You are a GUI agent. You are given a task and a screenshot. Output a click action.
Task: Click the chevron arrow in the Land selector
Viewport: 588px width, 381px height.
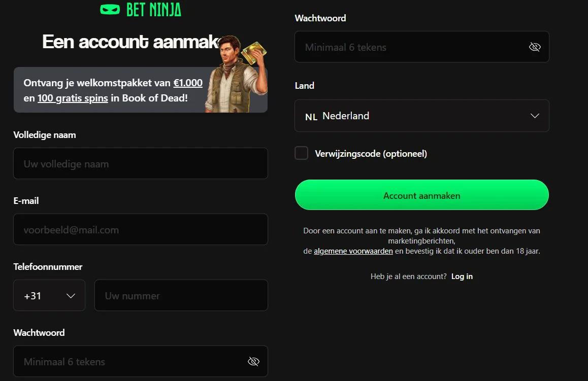(x=535, y=116)
